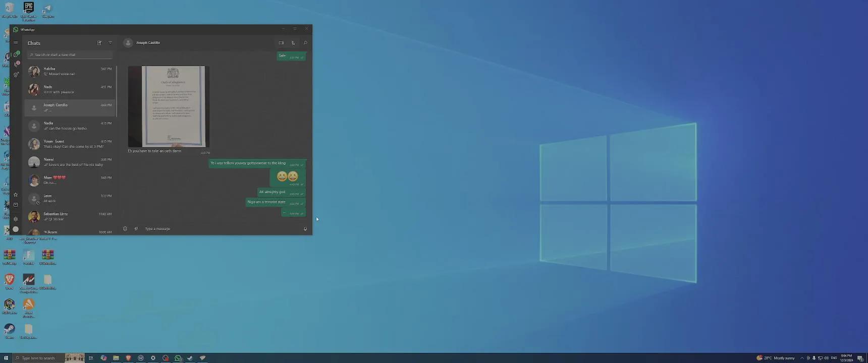
Task: Open the Calls section in the WhatsApp sidebar
Action: [16, 65]
